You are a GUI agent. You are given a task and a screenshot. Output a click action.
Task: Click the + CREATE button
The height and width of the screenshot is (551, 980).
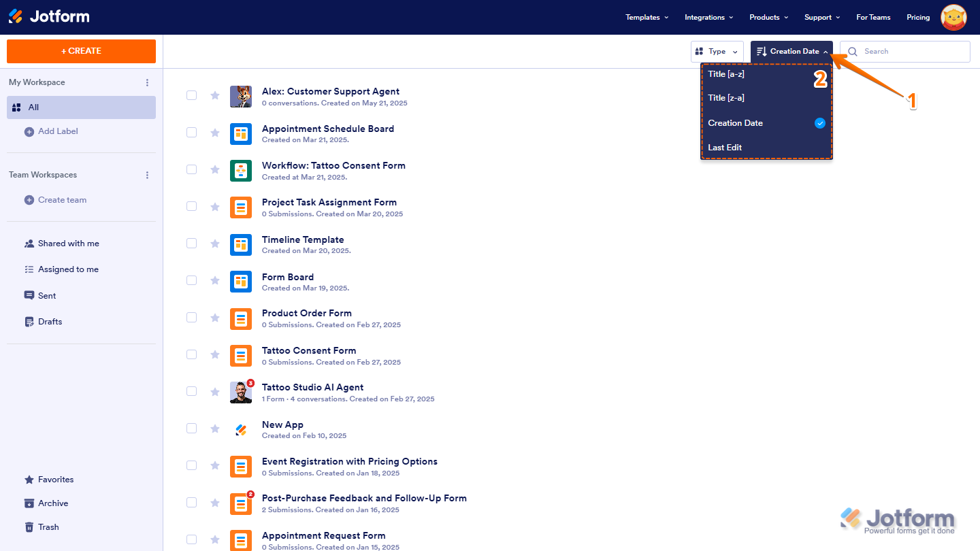coord(81,51)
